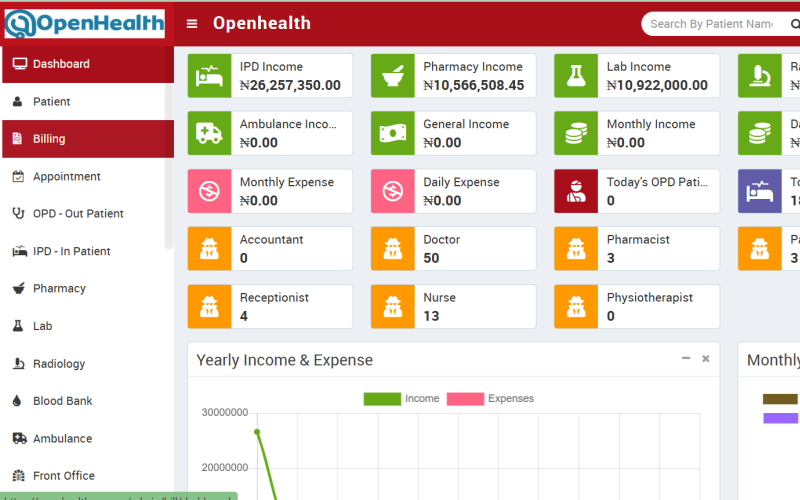Click the sidebar vertical scrollbar
800x500 pixels.
coord(169,168)
